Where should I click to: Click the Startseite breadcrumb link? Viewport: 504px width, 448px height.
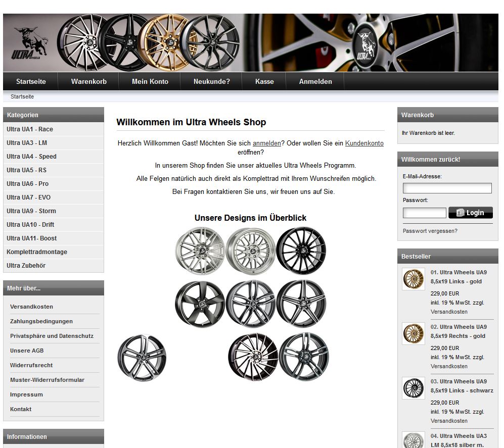click(x=22, y=96)
